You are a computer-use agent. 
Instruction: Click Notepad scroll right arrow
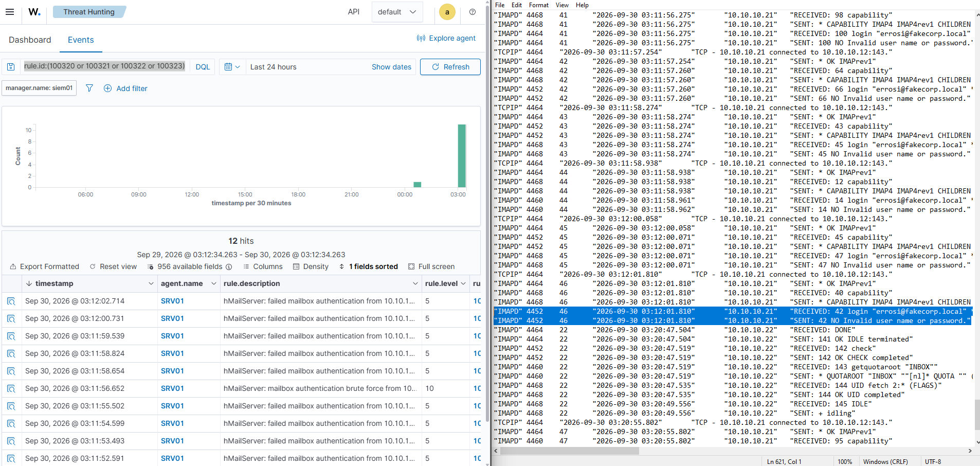tap(970, 451)
